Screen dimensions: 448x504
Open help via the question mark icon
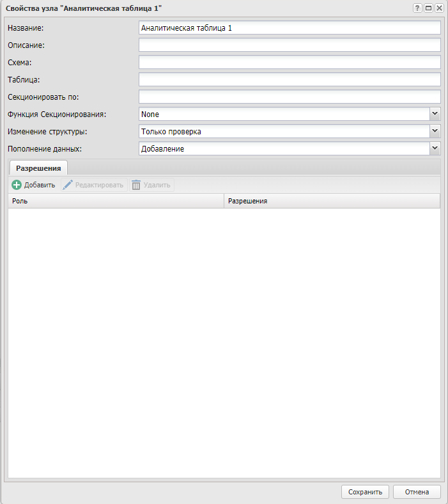coord(417,8)
